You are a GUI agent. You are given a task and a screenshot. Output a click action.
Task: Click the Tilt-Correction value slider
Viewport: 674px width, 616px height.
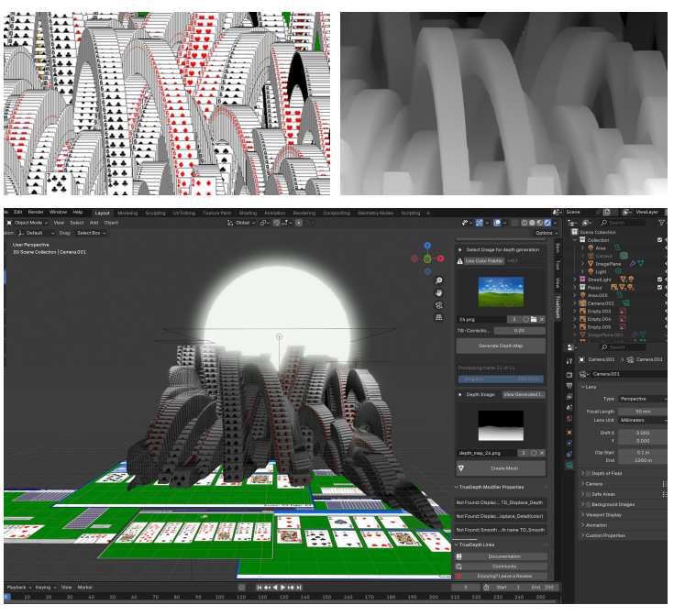pos(519,330)
